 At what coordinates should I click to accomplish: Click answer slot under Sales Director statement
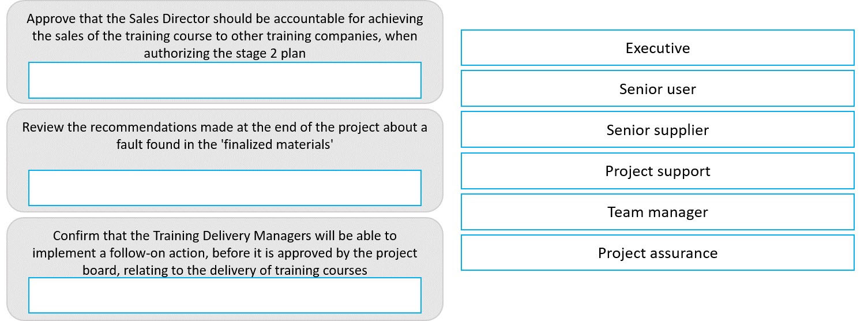click(225, 80)
